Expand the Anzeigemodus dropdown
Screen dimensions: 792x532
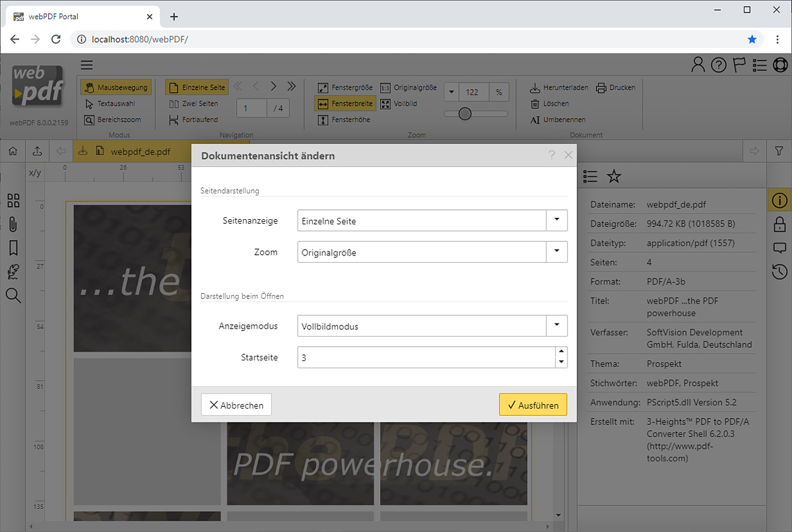tap(556, 325)
